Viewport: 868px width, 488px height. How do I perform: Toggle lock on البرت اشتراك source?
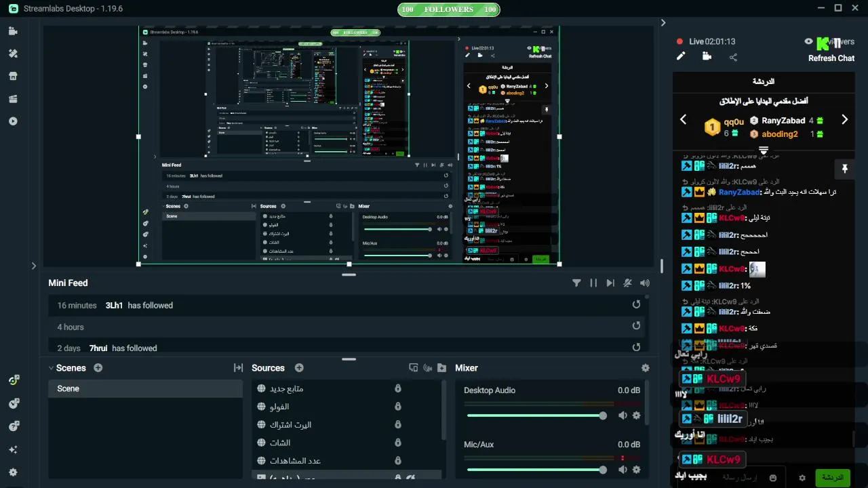(398, 424)
